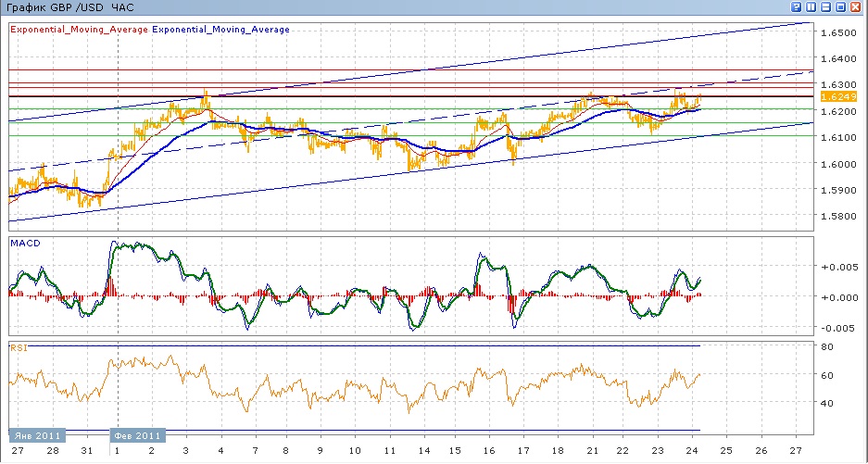Click the 1.5800 price axis label
Image resolution: width=868 pixels, height=464 pixels.
tap(837, 216)
